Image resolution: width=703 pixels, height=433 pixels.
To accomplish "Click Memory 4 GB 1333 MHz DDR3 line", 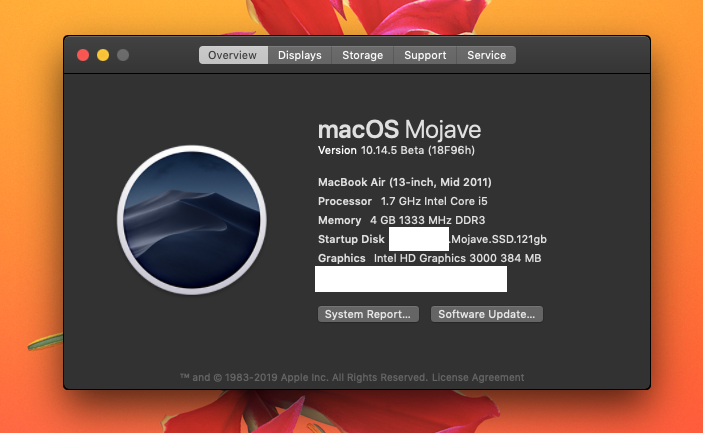I will click(x=402, y=220).
